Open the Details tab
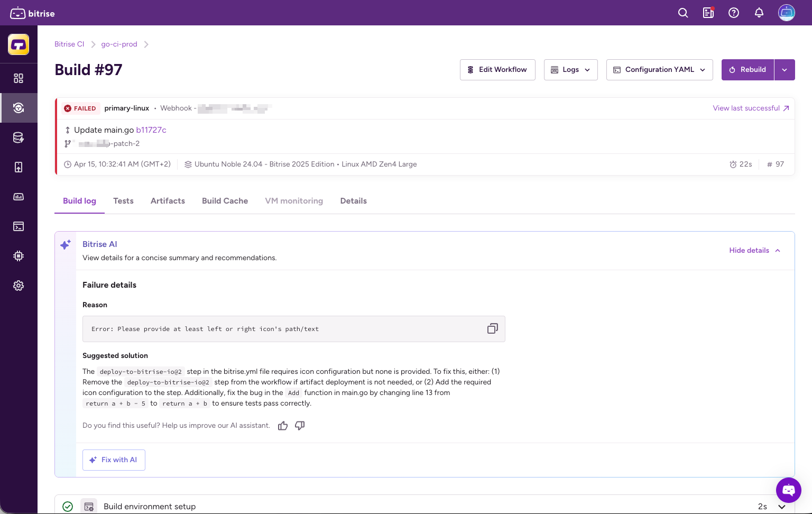The width and height of the screenshot is (812, 514). (354, 201)
